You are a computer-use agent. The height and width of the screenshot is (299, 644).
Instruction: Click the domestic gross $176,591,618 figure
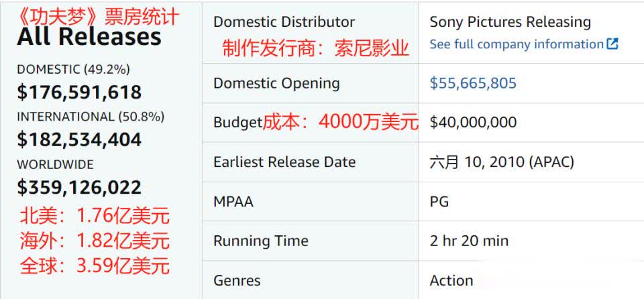(x=79, y=92)
